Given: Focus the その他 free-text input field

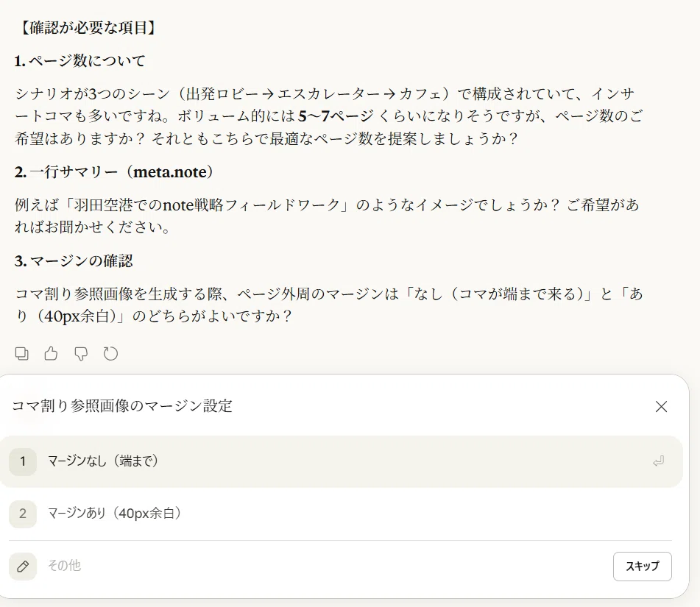Looking at the screenshot, I should (326, 566).
